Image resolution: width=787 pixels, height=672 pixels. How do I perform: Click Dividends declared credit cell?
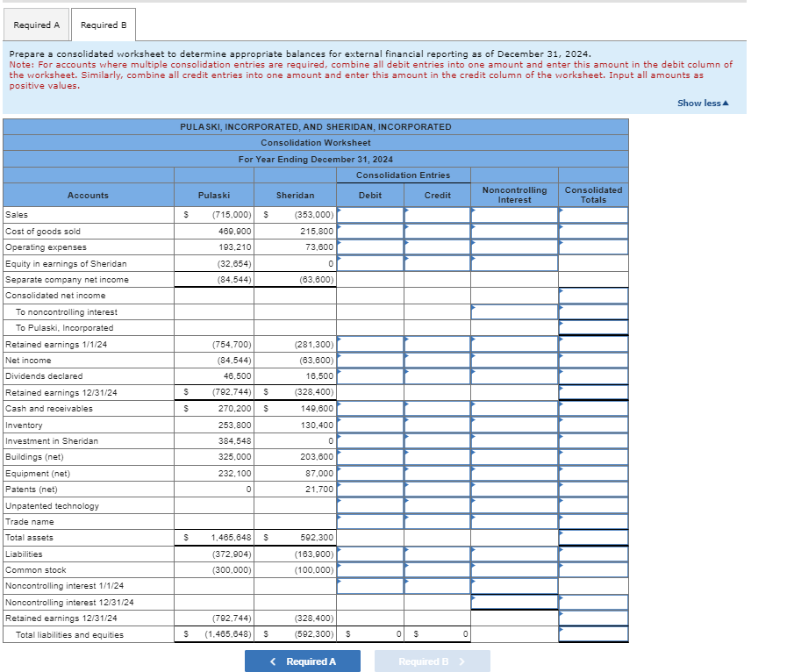(437, 375)
